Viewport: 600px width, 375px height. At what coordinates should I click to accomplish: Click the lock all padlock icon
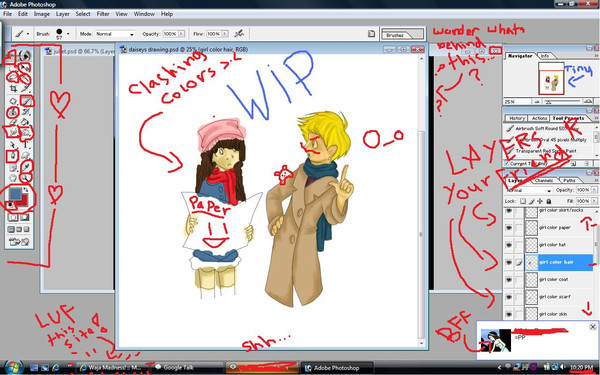tap(549, 201)
